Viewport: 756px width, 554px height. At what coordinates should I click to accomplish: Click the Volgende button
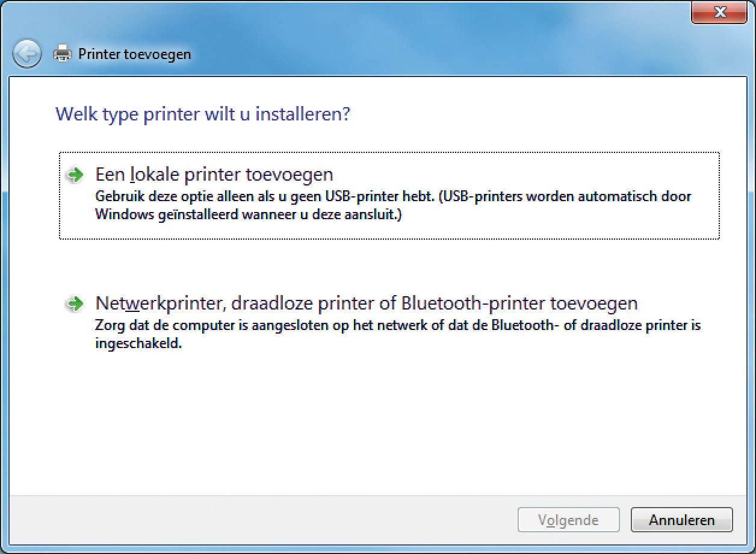tap(568, 520)
